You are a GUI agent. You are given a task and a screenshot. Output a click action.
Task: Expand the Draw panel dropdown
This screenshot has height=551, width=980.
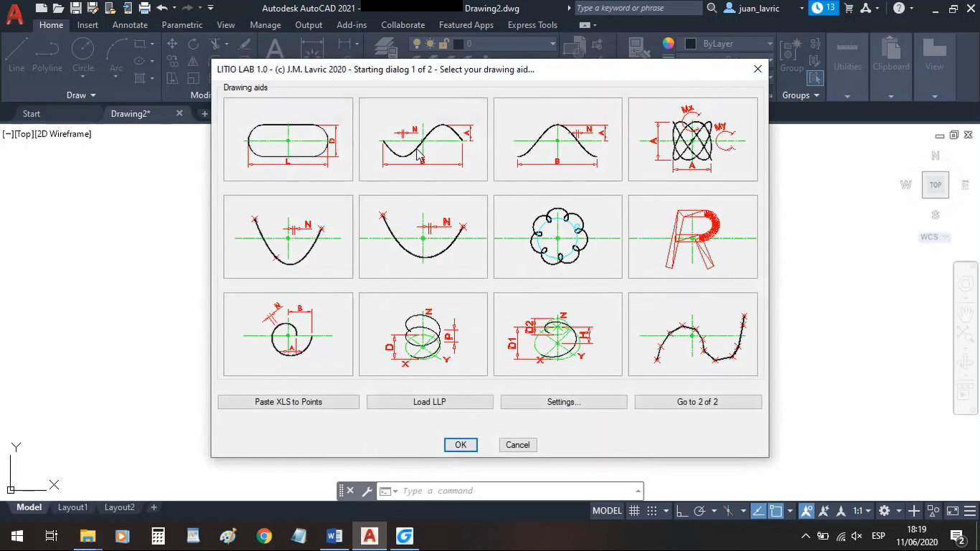(x=81, y=95)
